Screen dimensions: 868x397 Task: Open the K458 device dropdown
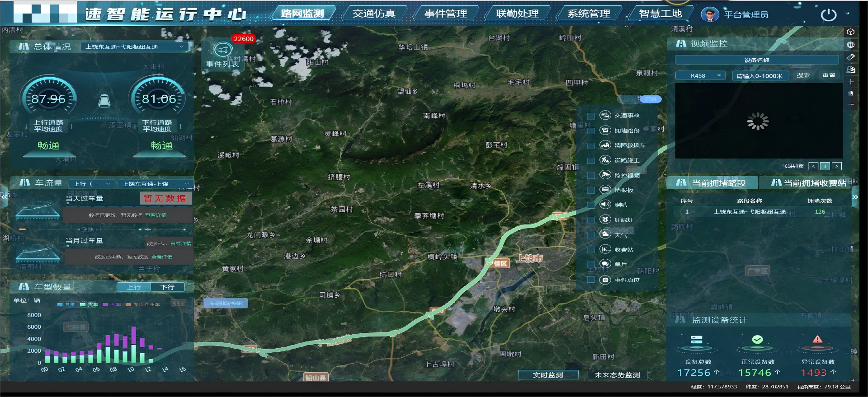700,76
